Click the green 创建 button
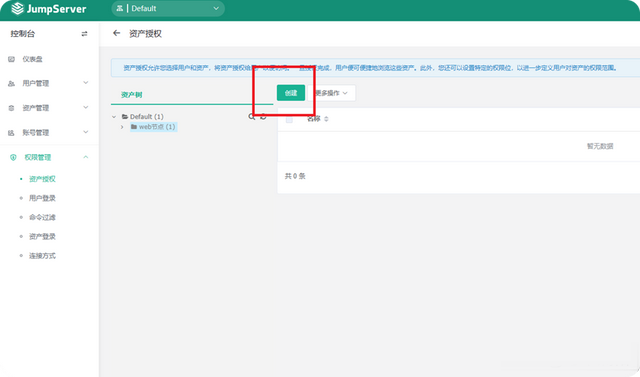This screenshot has width=640, height=377. pyautogui.click(x=291, y=93)
